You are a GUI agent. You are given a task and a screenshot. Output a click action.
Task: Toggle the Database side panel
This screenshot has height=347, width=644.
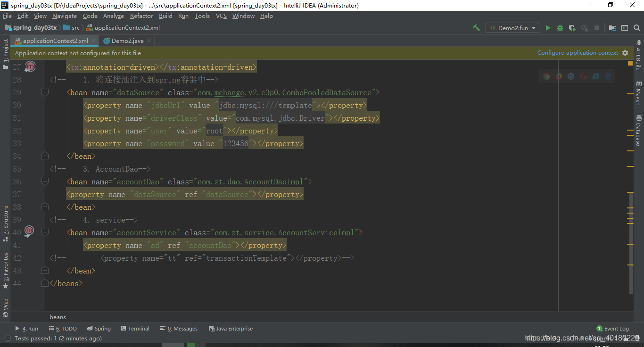click(638, 131)
